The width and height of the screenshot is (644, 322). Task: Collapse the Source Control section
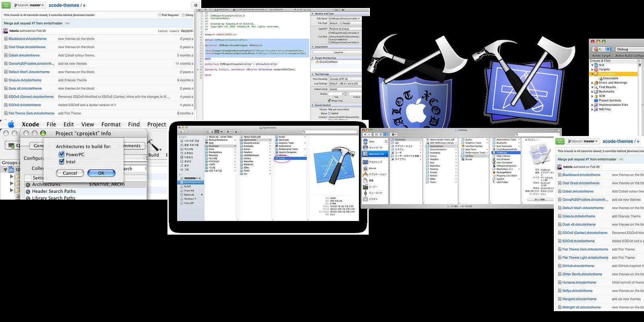click(x=313, y=105)
